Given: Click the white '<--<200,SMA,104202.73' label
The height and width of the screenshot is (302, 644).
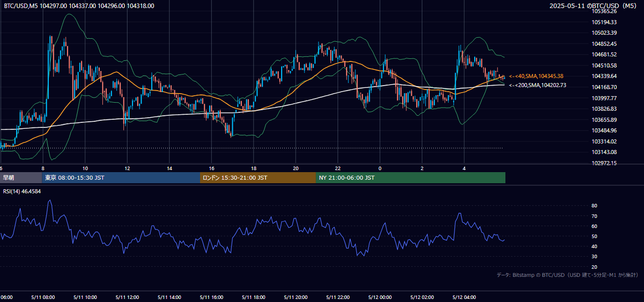Looking at the screenshot, I should point(537,85).
